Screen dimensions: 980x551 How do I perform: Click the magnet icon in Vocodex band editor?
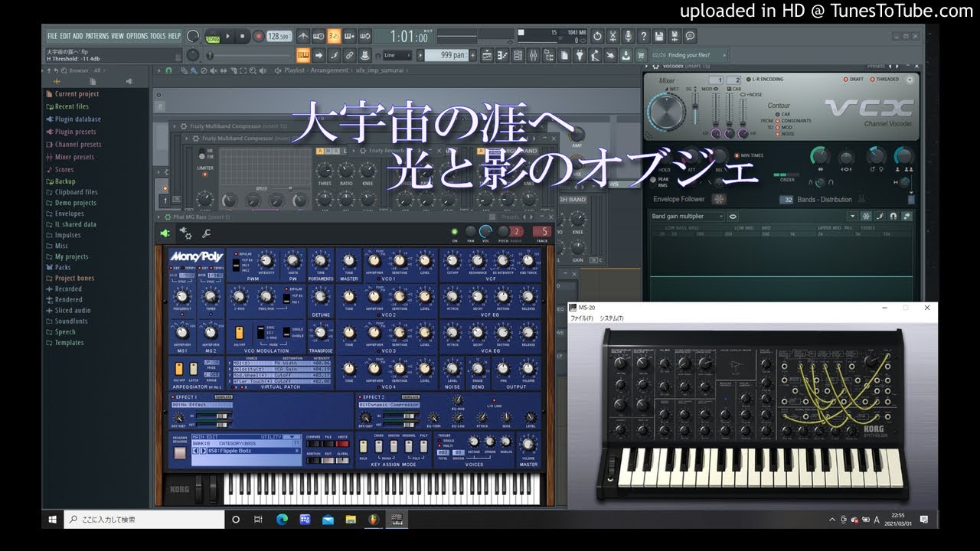click(x=893, y=217)
